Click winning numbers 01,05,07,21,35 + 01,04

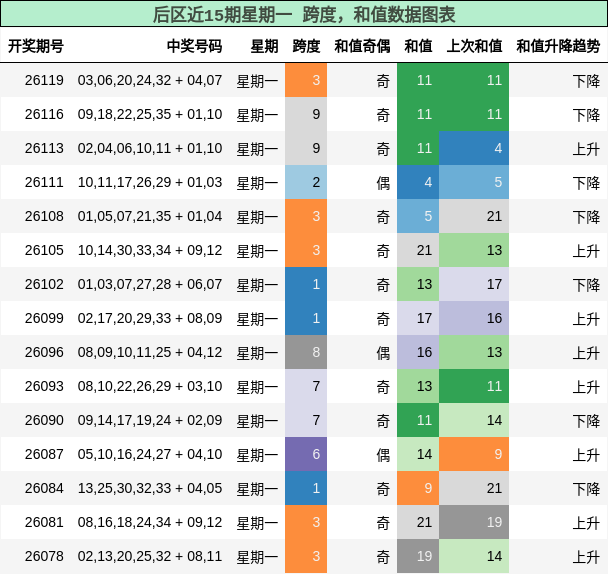150,216
